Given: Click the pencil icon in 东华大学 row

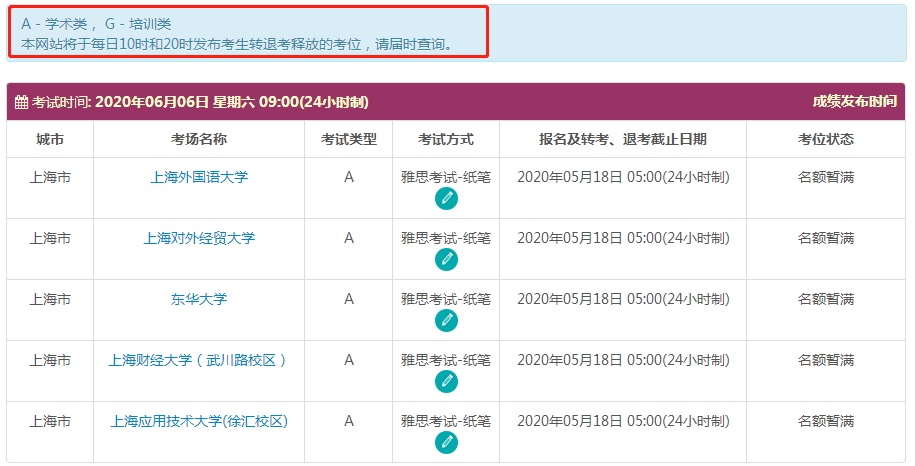Looking at the screenshot, I should 446,321.
